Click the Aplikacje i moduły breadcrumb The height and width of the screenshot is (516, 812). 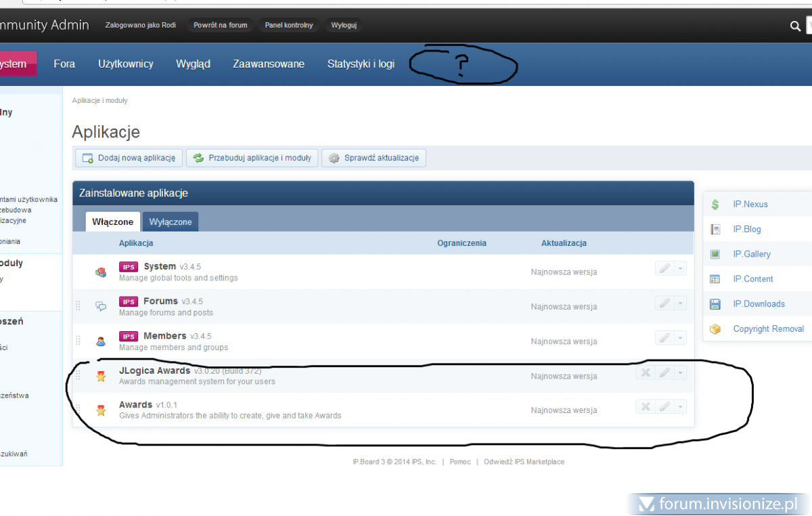(99, 100)
